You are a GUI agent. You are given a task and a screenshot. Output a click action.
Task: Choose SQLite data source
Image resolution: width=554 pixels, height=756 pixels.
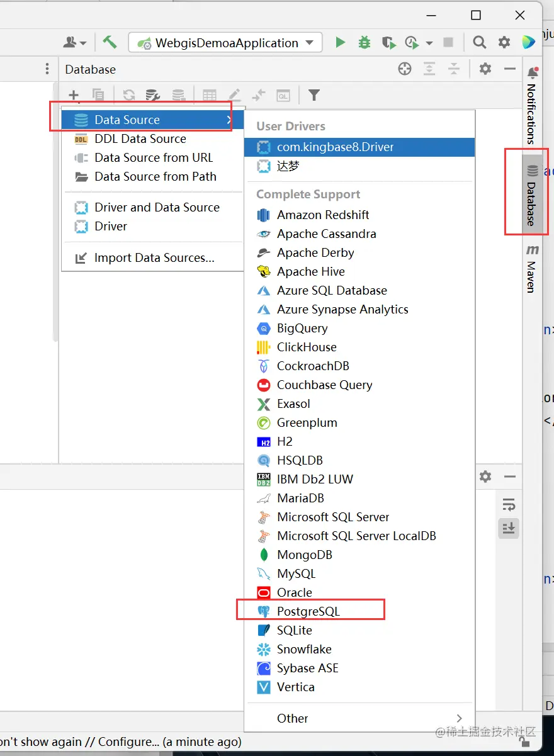[x=359, y=630]
